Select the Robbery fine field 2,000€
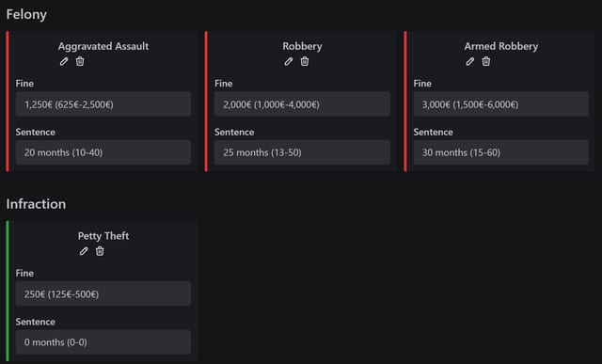The width and height of the screenshot is (602, 364). coord(302,104)
